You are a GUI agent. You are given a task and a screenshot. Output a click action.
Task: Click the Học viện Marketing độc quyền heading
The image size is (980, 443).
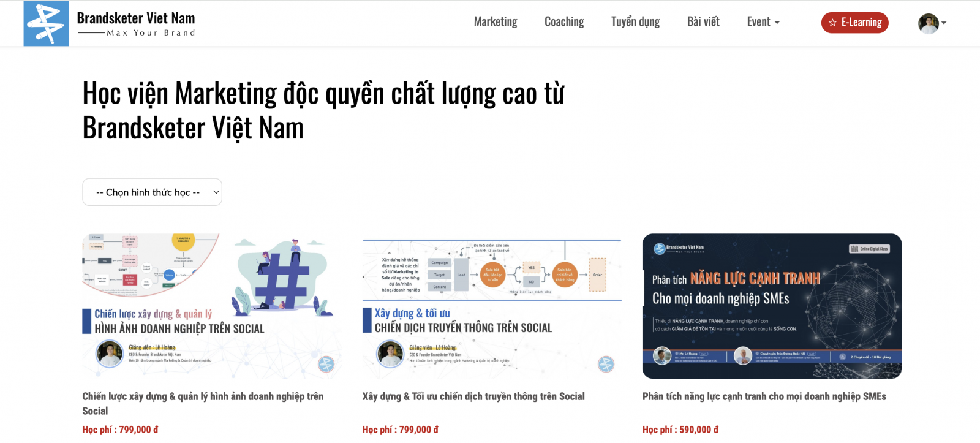pos(323,111)
